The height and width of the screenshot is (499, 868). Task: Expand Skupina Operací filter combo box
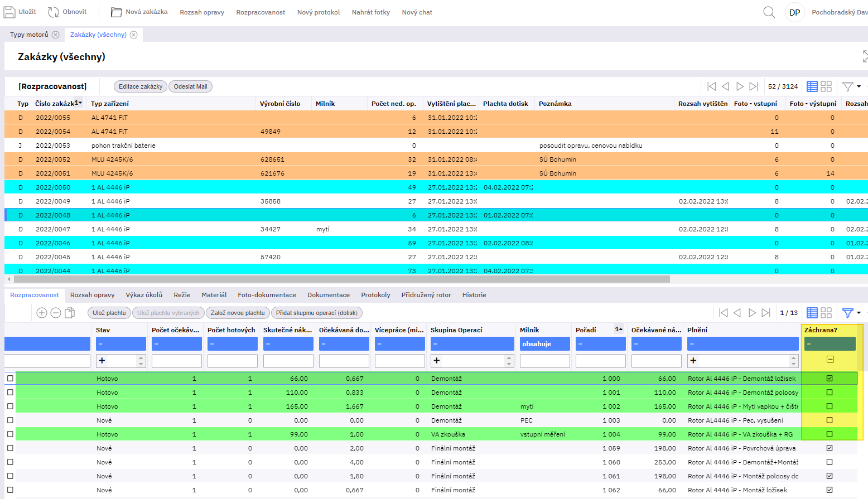tap(509, 361)
